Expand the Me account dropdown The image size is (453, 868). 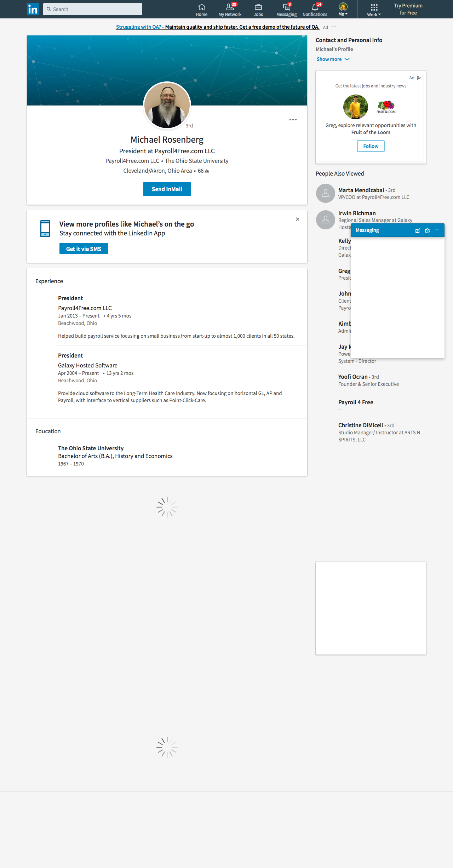coord(343,10)
